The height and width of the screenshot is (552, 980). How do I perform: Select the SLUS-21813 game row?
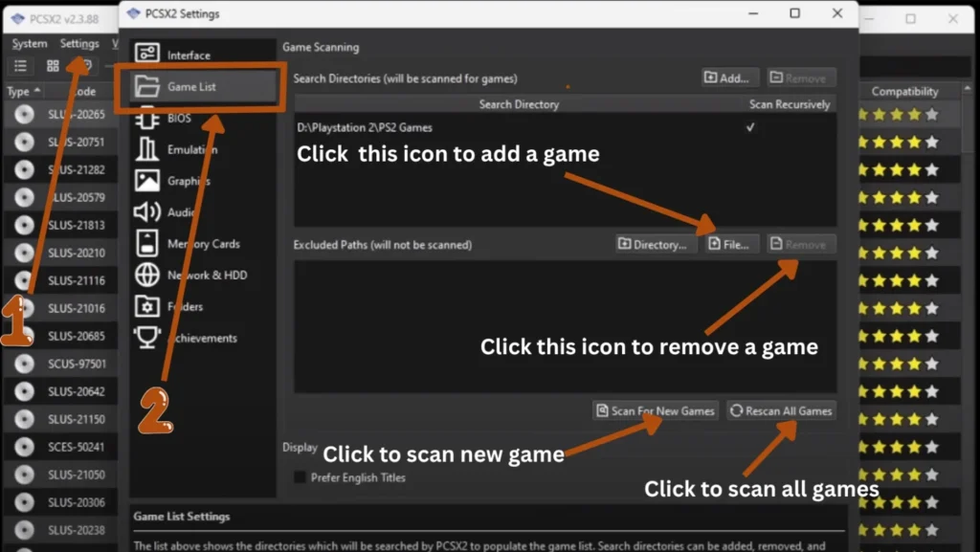pyautogui.click(x=61, y=225)
